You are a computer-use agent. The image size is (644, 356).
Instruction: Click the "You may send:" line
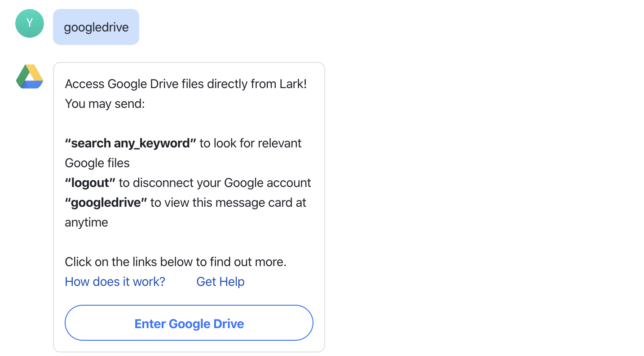[x=105, y=104]
